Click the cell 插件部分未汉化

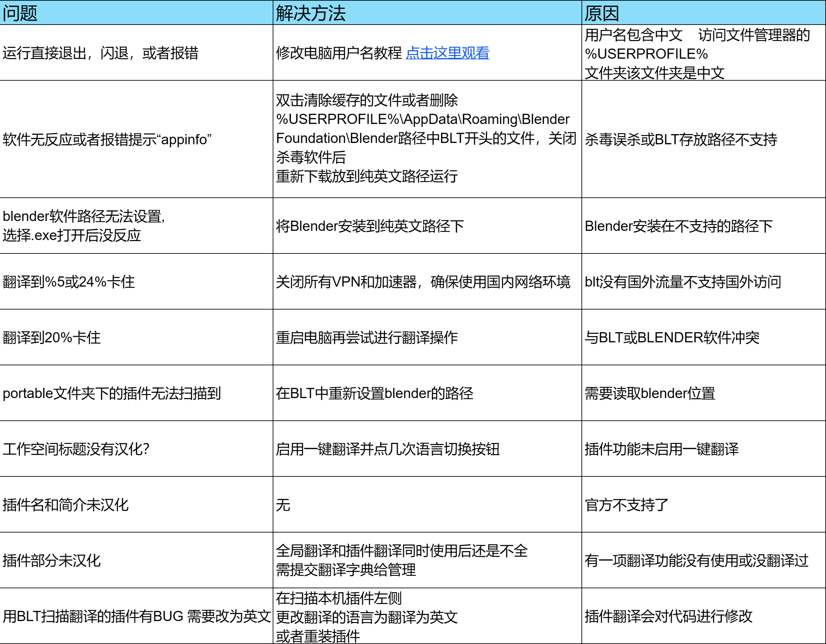point(136,560)
